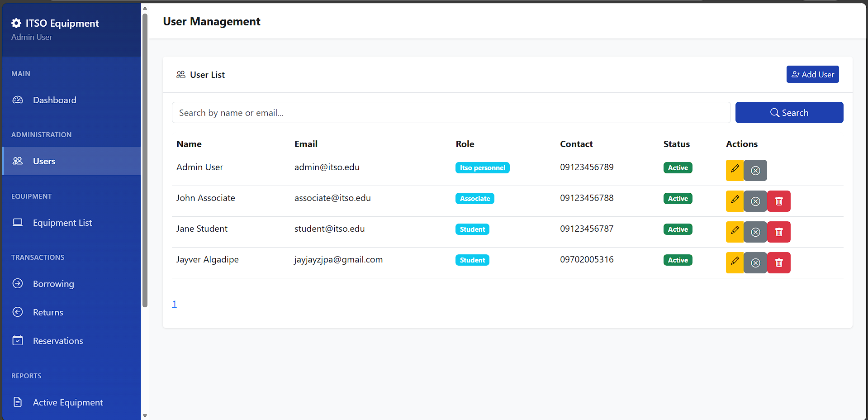Click the Returns back-arrow icon
The image size is (868, 420).
17,312
